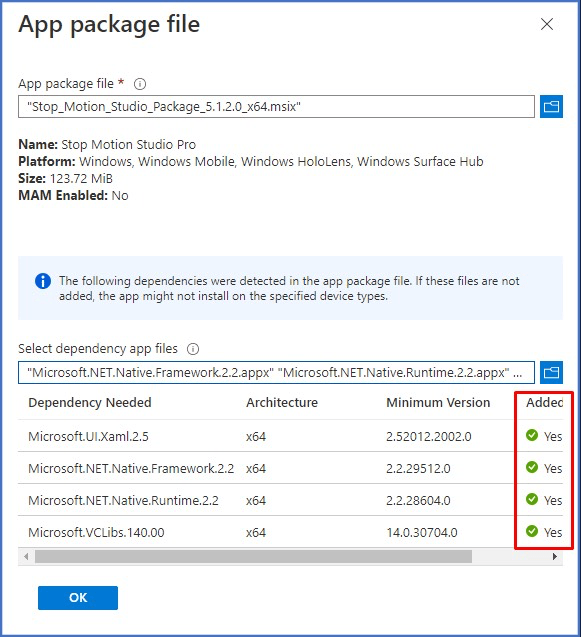The width and height of the screenshot is (581, 637).
Task: Click the Platform list text
Action: click(x=251, y=162)
